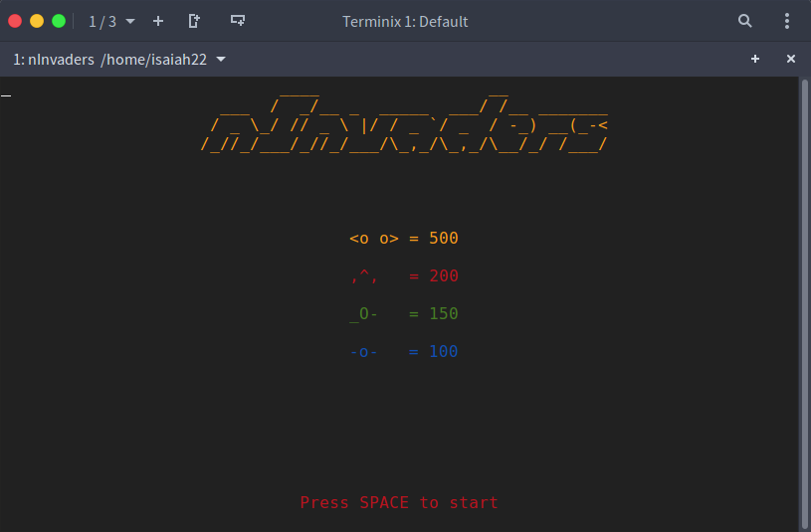The height and width of the screenshot is (532, 811).
Task: Close window using the red button
Action: click(15, 21)
